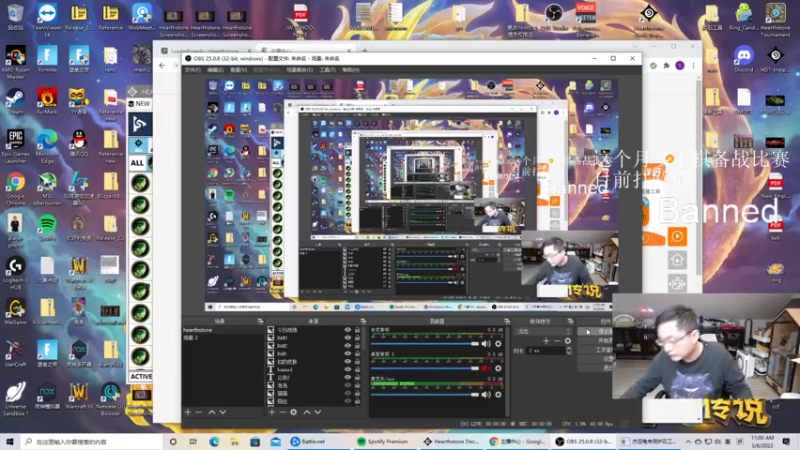Open Battle.net from the taskbar
This screenshot has width=800, height=450.
tap(308, 441)
